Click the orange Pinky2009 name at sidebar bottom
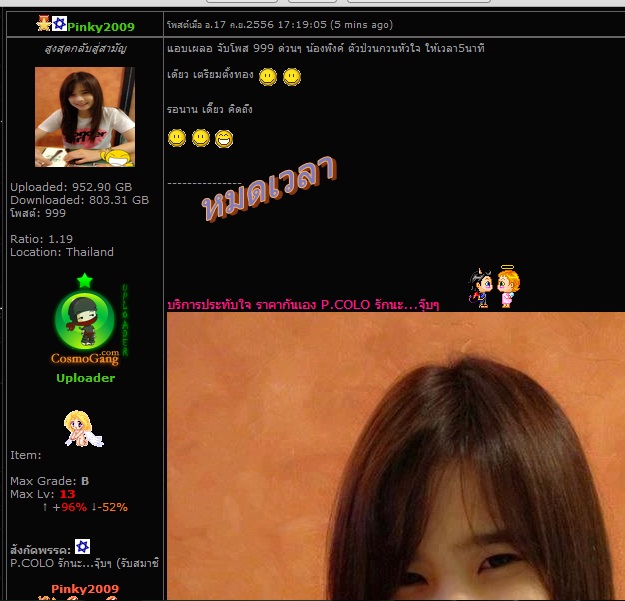Screen dimensions: 625x601 point(85,589)
